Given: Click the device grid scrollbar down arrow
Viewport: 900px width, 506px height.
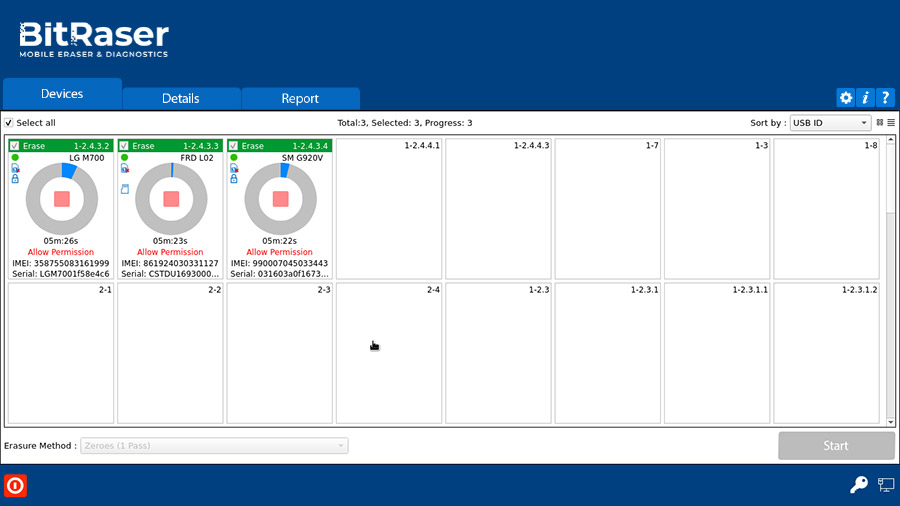Looking at the screenshot, I should (891, 422).
